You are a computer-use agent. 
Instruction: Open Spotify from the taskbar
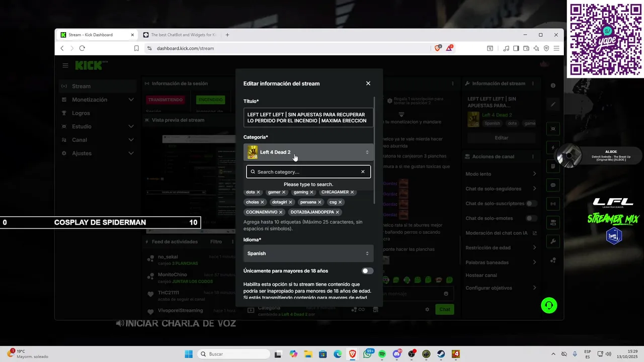[382, 354]
